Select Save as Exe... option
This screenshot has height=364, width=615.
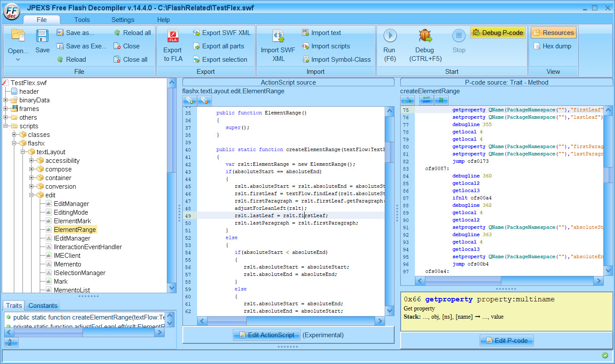[x=81, y=46]
